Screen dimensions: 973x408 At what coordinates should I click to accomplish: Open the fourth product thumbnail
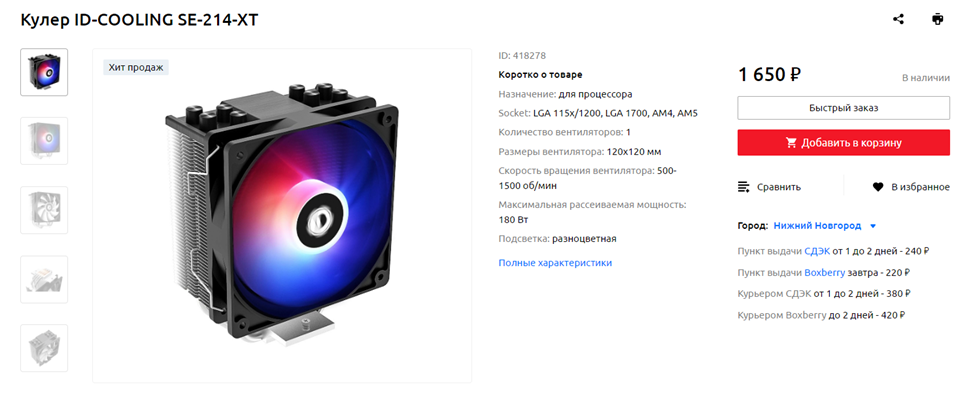[x=44, y=279]
